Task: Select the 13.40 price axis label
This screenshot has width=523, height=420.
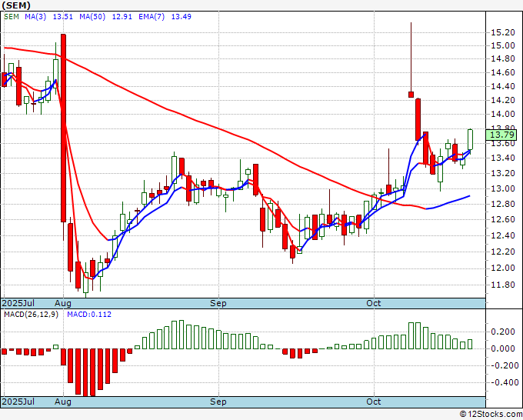Action: coord(503,158)
